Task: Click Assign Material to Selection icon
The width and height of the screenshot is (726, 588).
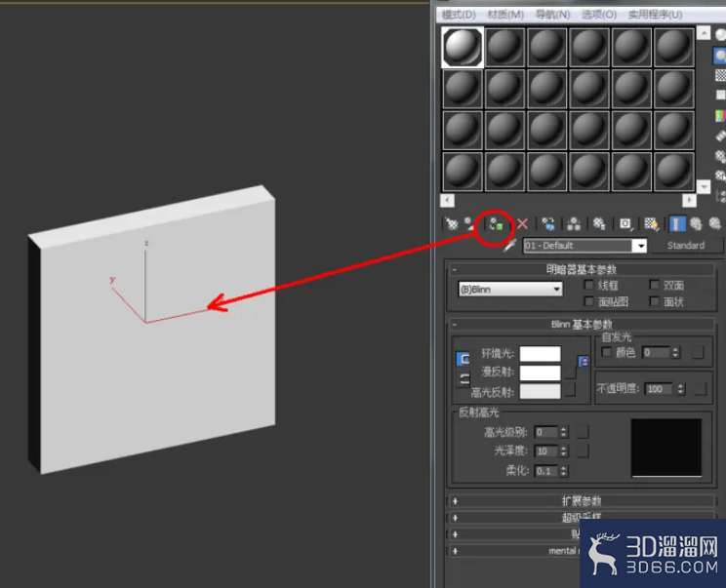Action: [x=497, y=224]
